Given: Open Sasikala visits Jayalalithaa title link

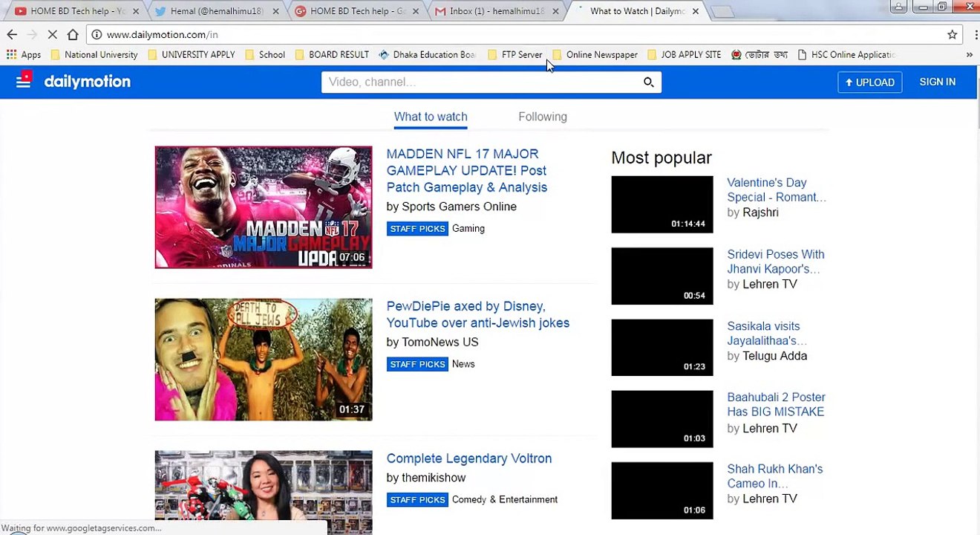Looking at the screenshot, I should tap(767, 333).
